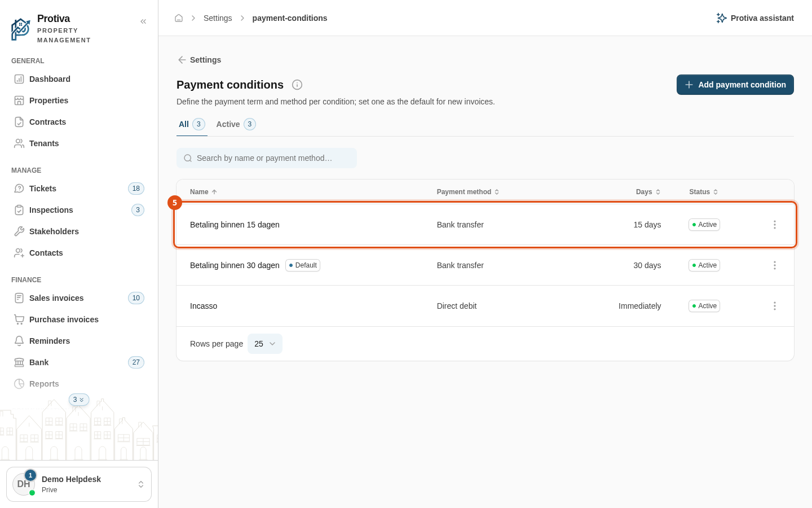The image size is (812, 508).
Task: Open Sales invoices section
Action: point(79,298)
